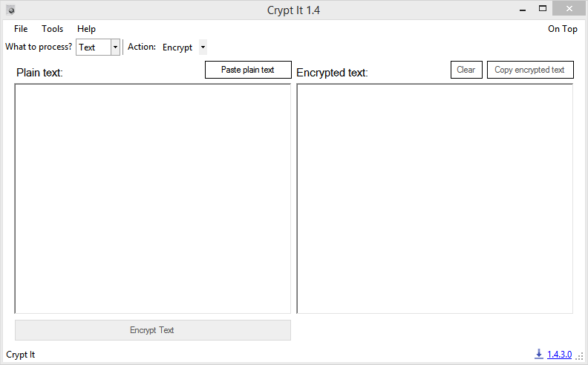Click the Copy encrypted text button
This screenshot has height=365, width=588.
(x=530, y=70)
